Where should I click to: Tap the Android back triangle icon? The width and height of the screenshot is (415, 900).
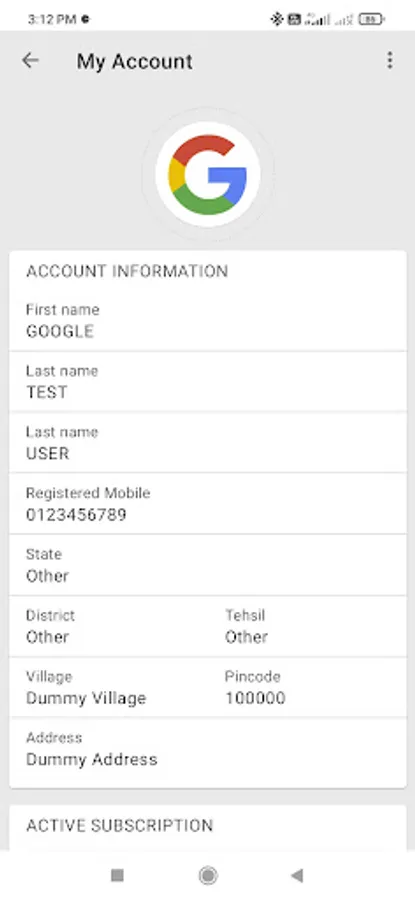pyautogui.click(x=297, y=875)
